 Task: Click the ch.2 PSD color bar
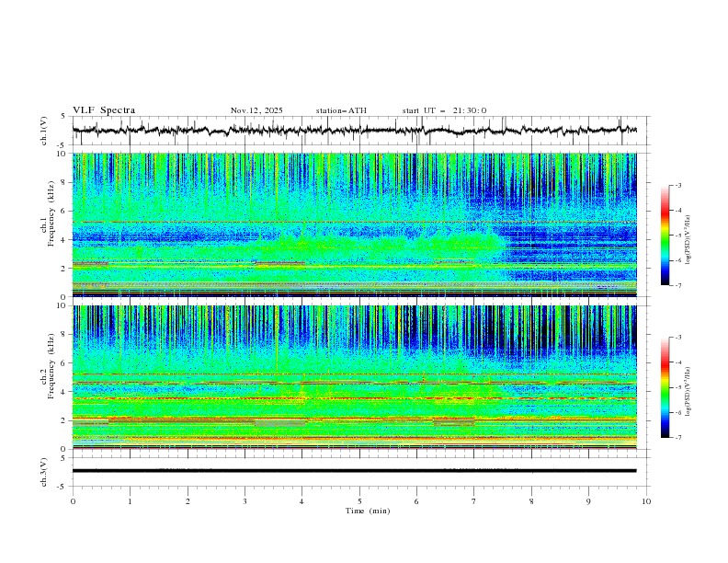[x=665, y=387]
